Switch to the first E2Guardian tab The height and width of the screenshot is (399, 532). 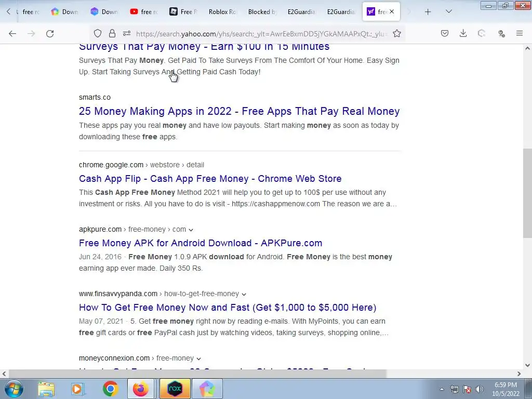pyautogui.click(x=301, y=12)
